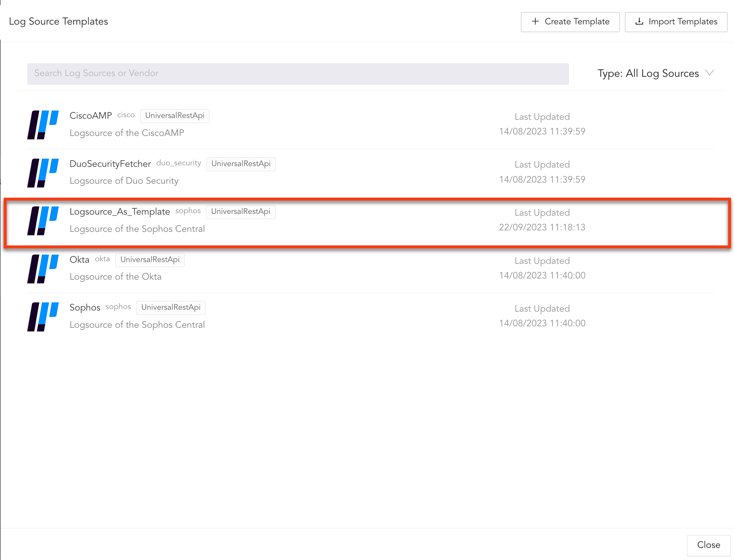734x560 pixels.
Task: Click the plus icon on Create Template
Action: 535,21
